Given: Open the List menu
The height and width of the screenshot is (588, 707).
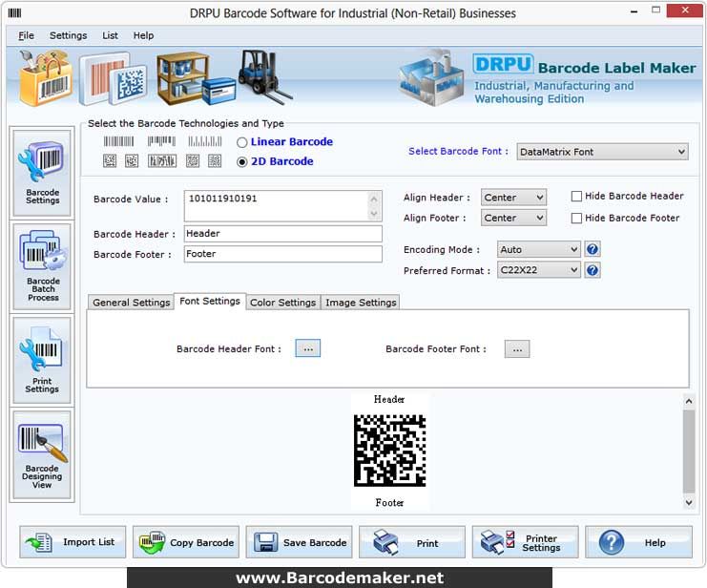Looking at the screenshot, I should (110, 35).
